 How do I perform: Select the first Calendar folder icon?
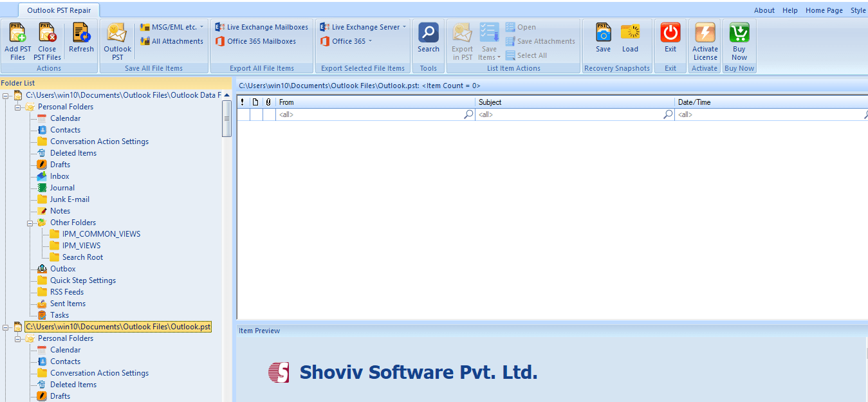tap(42, 118)
